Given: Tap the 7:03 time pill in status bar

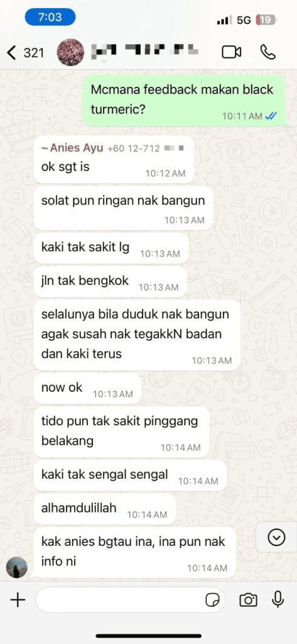Looking at the screenshot, I should point(50,18).
